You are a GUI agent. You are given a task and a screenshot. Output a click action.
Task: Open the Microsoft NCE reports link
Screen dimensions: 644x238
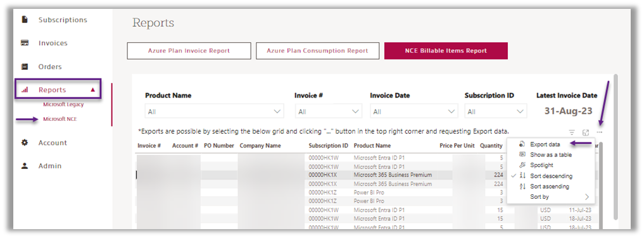(x=60, y=119)
